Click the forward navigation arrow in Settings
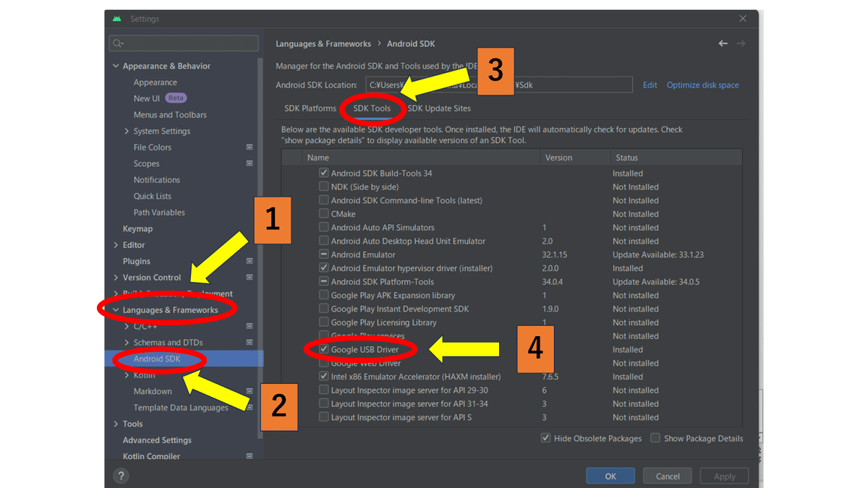The image size is (868, 488). [x=741, y=43]
